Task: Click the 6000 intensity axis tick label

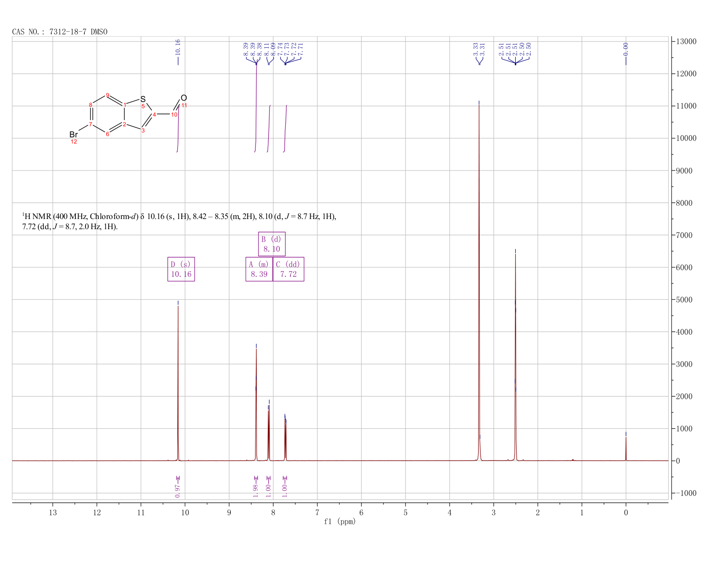Action: coord(685,268)
